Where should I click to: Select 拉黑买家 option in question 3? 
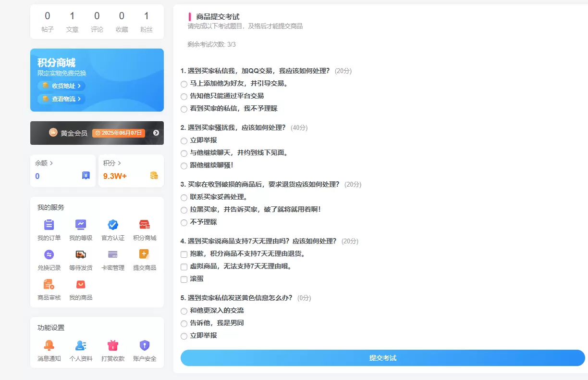[184, 210]
